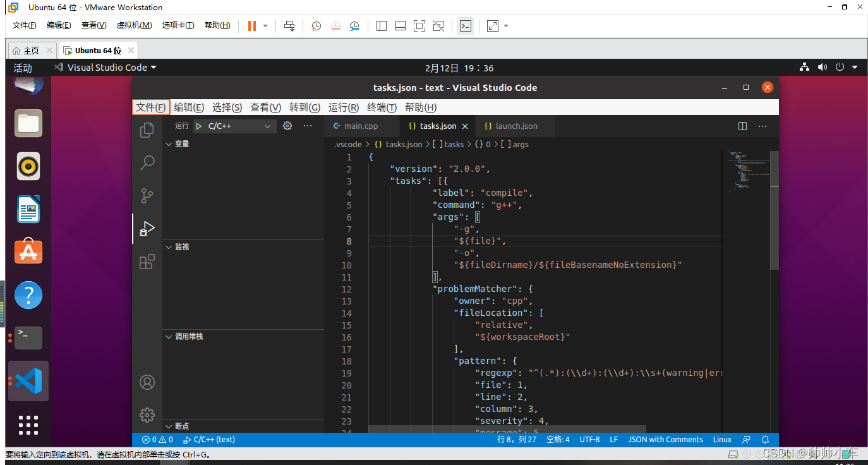The height and width of the screenshot is (465, 868).
Task: Open the Visual Studio Code app menu in top bar
Action: 105,68
